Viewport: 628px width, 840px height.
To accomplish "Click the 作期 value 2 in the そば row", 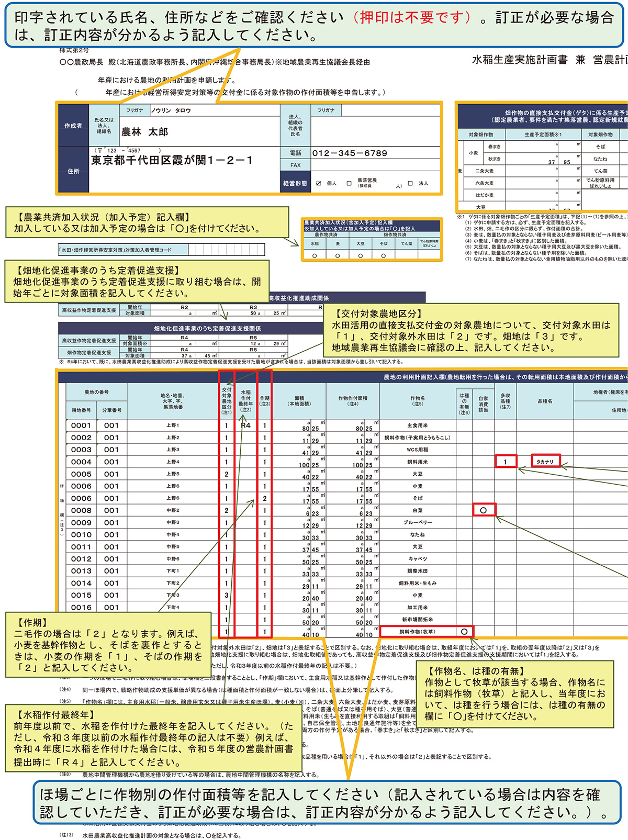I will [x=265, y=498].
